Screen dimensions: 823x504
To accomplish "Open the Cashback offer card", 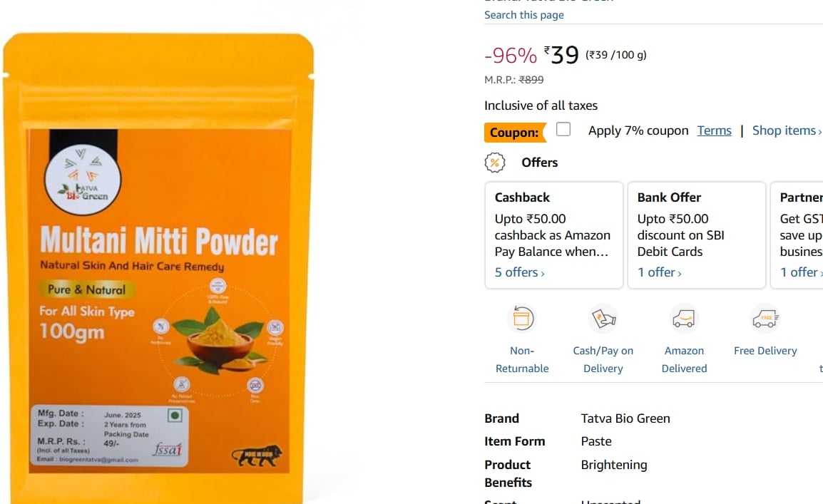I will 553,235.
